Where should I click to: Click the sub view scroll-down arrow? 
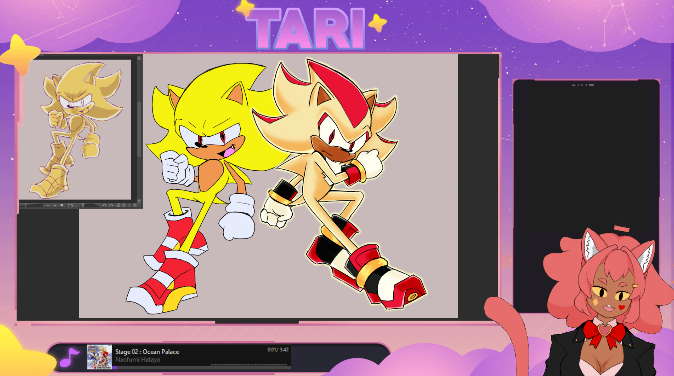[139, 200]
